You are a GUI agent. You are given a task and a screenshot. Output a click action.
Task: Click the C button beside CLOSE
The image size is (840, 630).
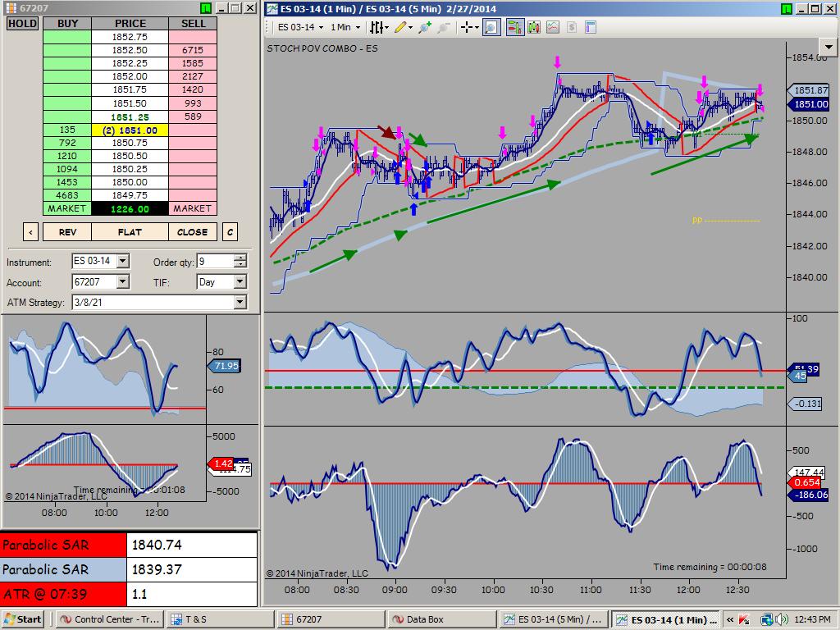click(x=230, y=232)
